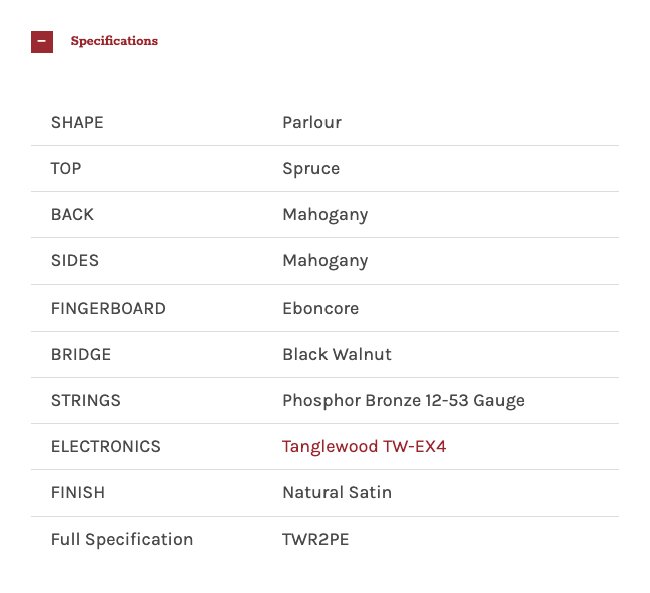
Task: Click the FINGERBOARD row label
Action: coord(108,308)
